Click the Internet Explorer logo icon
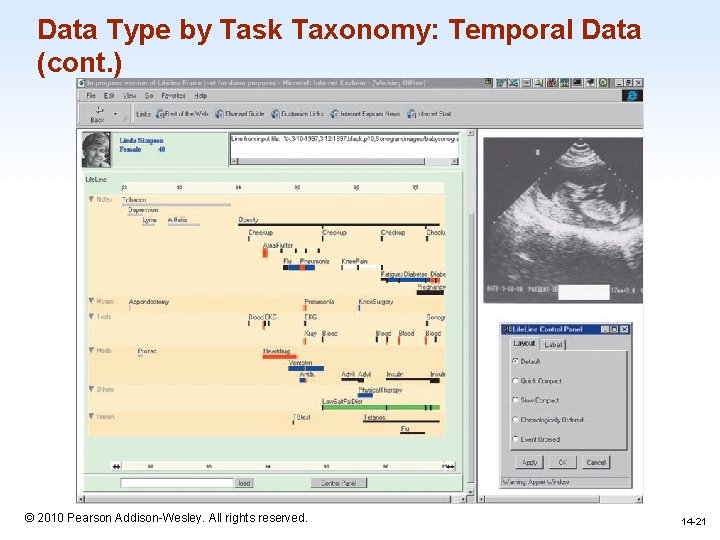This screenshot has width=720, height=540. tap(632, 96)
